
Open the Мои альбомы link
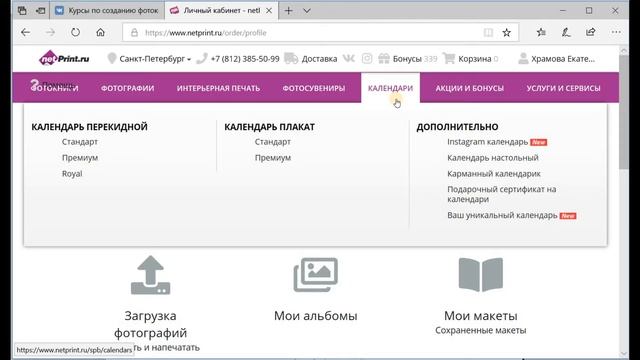pos(316,316)
